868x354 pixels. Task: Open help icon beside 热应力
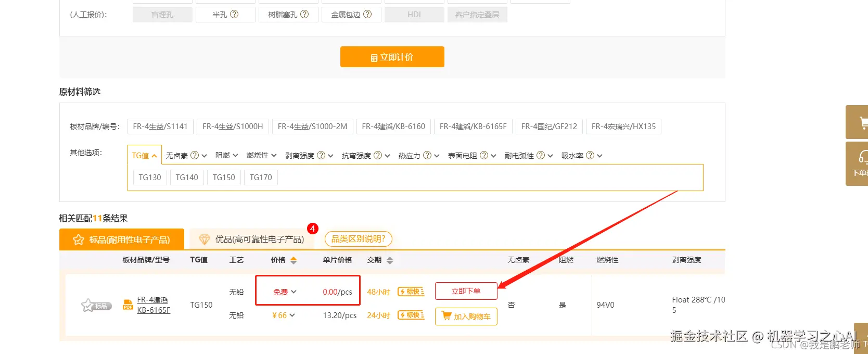point(427,155)
